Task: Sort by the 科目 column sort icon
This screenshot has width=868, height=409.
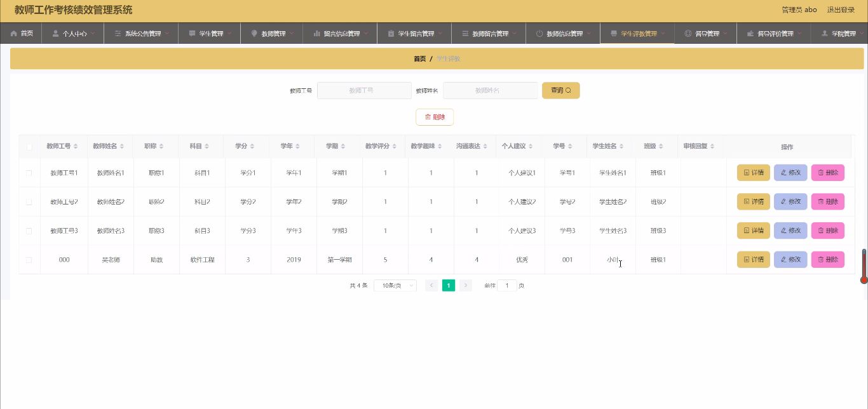Action: click(x=207, y=147)
